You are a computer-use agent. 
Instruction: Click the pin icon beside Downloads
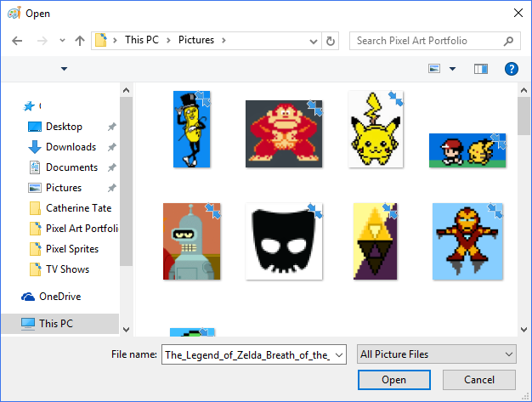point(111,147)
